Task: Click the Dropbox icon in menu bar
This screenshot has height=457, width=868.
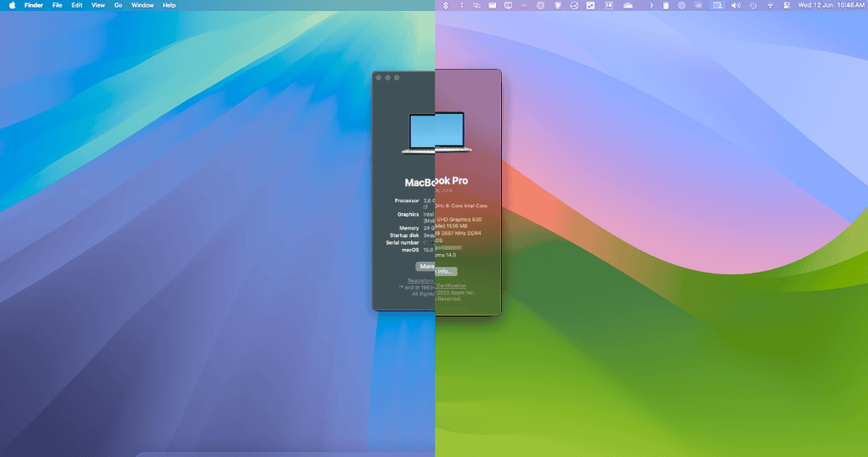Action: (x=446, y=5)
